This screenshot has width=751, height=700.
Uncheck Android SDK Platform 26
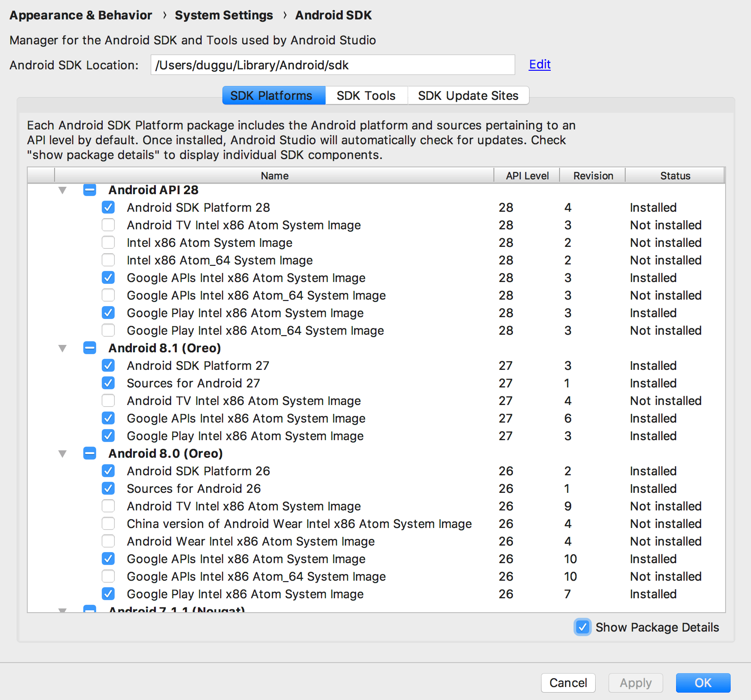[x=108, y=471]
